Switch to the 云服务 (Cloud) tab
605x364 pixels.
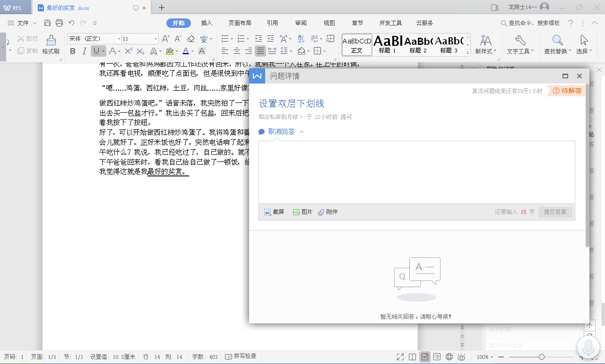pos(424,23)
